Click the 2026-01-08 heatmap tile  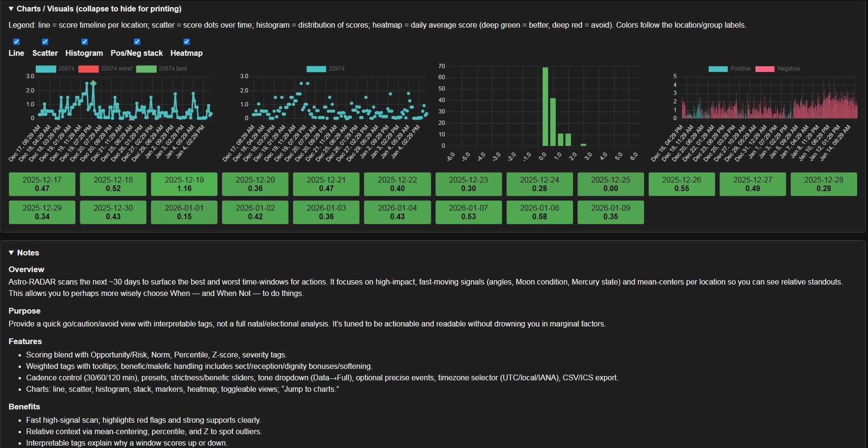tap(540, 212)
